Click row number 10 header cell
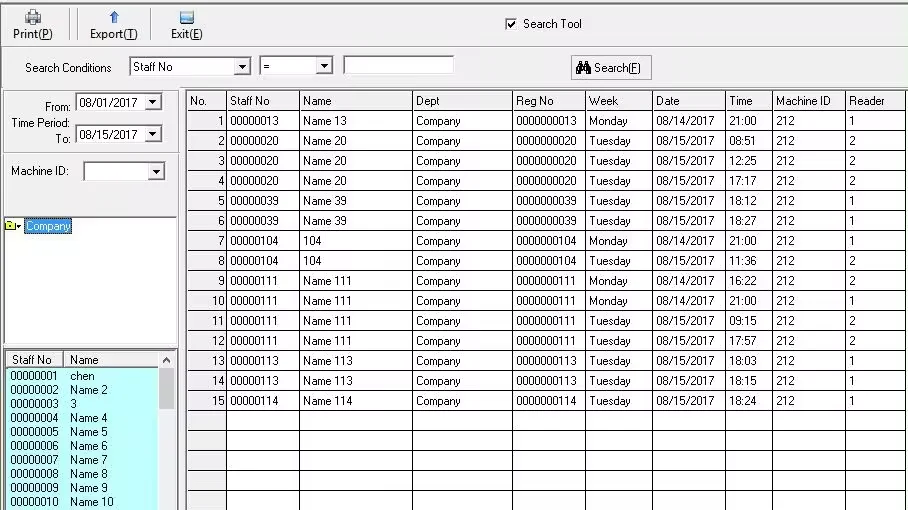 pos(207,300)
